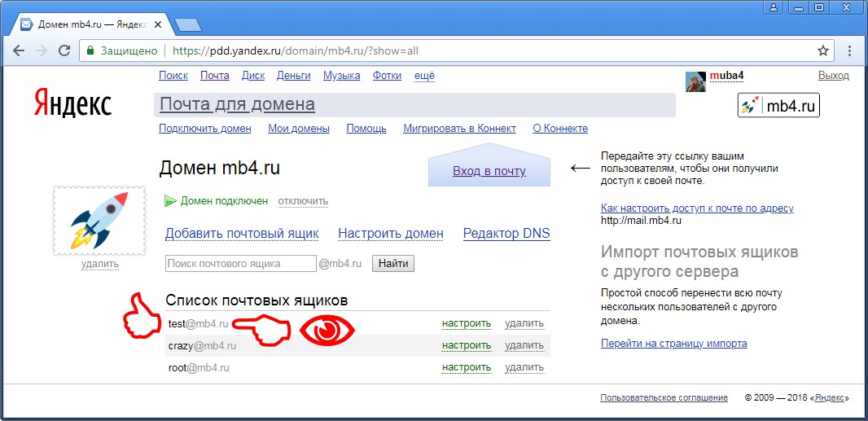
Task: Open Деньги link in top bar
Action: coord(293,76)
